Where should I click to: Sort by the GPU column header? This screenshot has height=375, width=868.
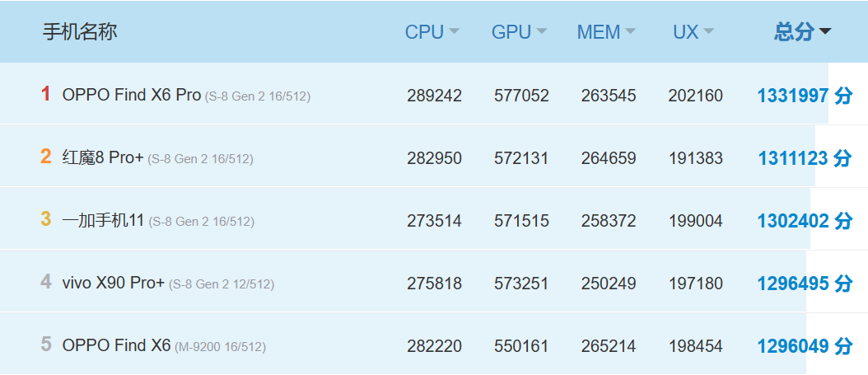click(x=519, y=32)
